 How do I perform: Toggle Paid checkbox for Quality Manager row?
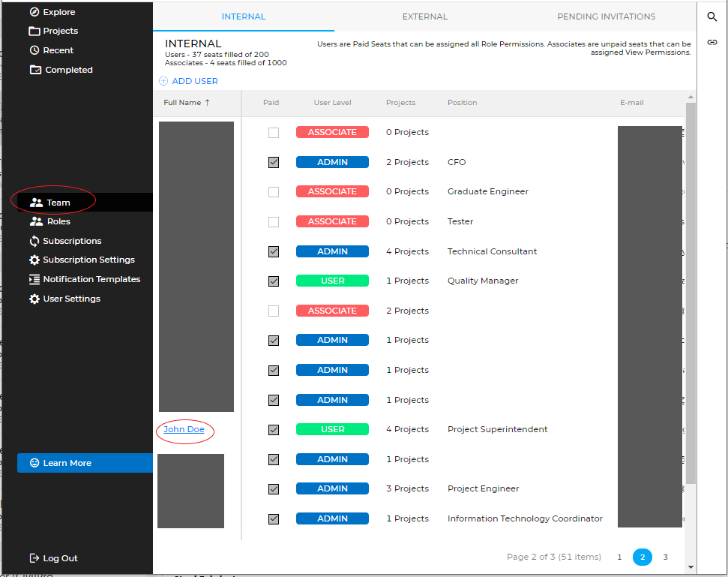pyautogui.click(x=274, y=281)
